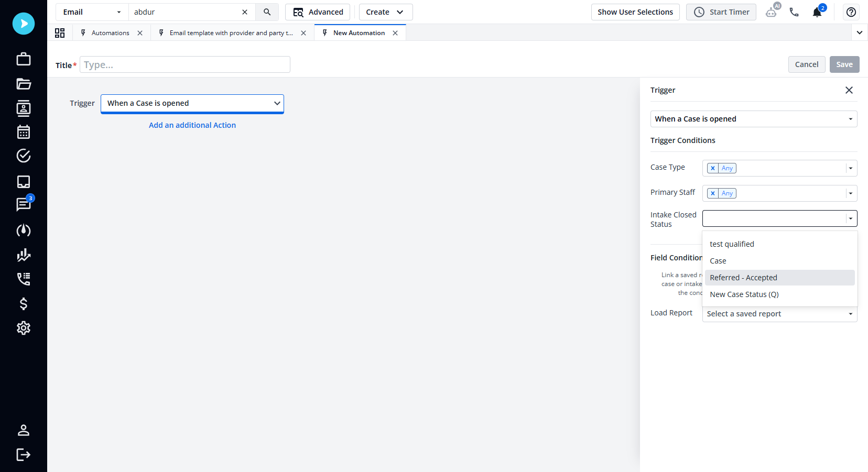
Task: Click the search magnifier button
Action: (x=267, y=12)
